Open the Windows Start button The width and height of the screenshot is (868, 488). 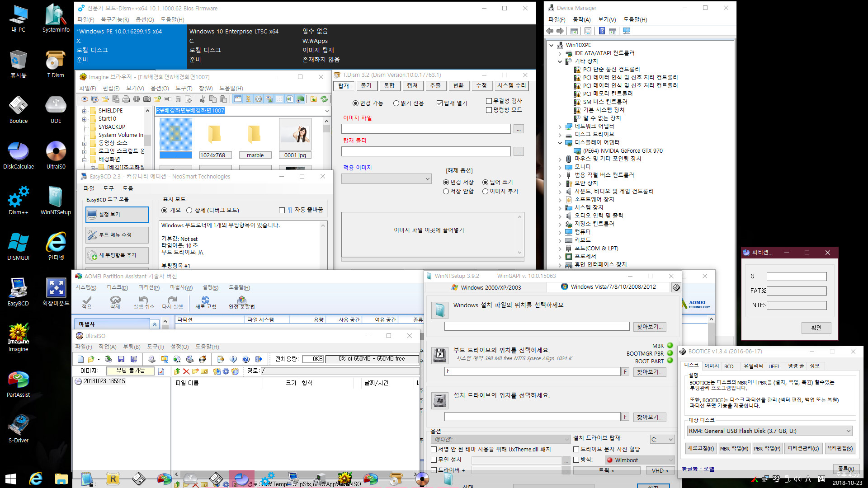tap(10, 479)
